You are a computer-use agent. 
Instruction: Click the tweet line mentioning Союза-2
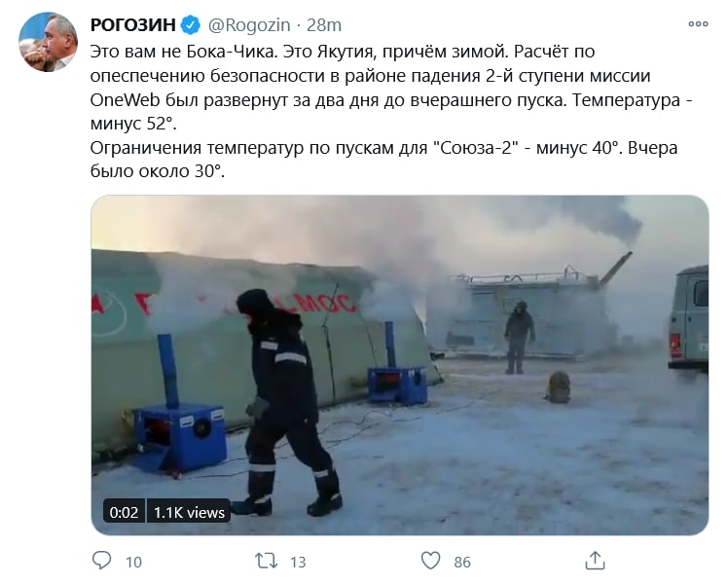coord(383,148)
